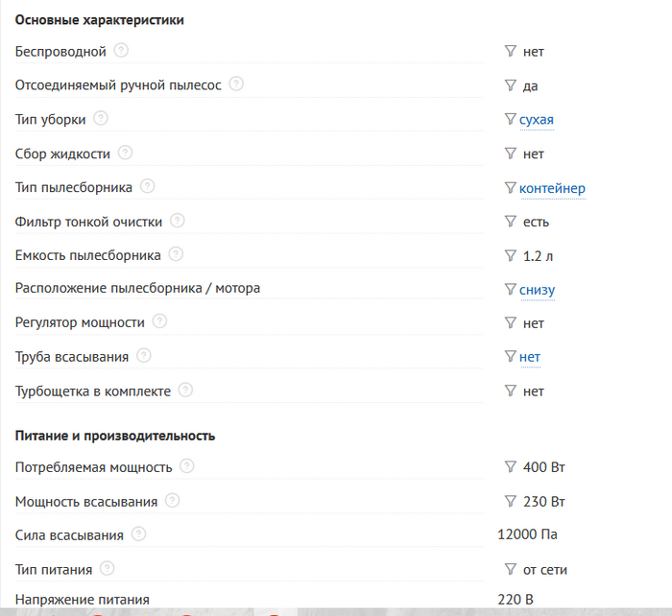Image resolution: width=672 pixels, height=616 pixels.
Task: Show hint for Сбор жидкости
Action: 126,153
